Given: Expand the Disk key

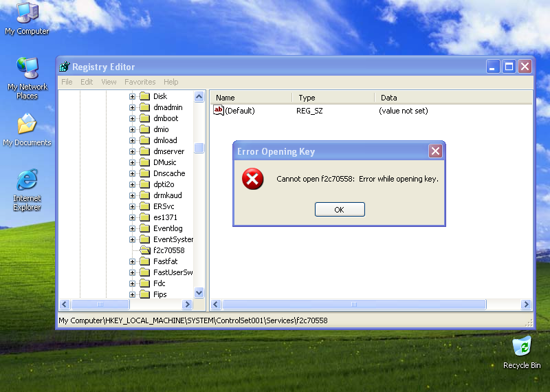Looking at the screenshot, I should (132, 96).
